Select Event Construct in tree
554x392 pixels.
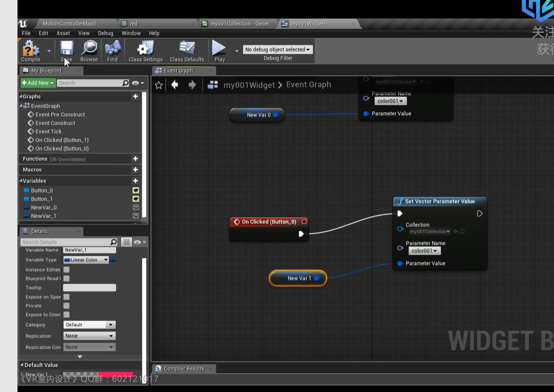pyautogui.click(x=55, y=123)
